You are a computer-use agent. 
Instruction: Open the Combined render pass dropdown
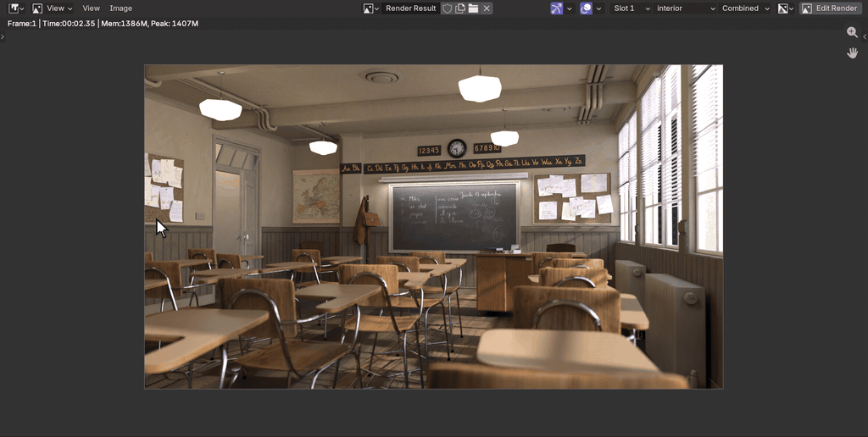click(x=746, y=8)
